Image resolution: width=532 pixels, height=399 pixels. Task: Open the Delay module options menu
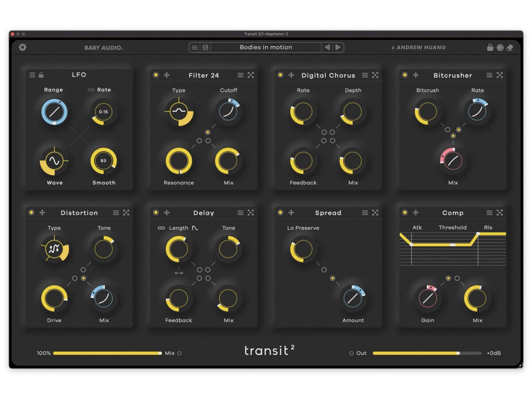coord(240,213)
